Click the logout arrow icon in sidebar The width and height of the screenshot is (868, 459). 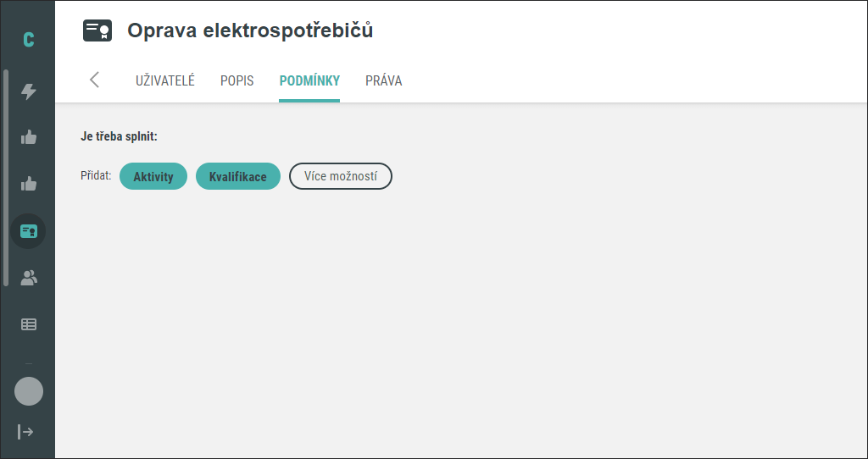[x=25, y=431]
